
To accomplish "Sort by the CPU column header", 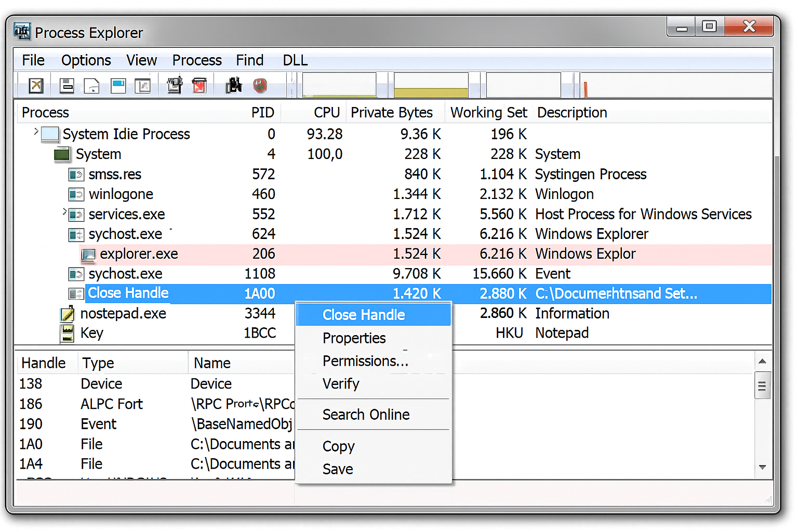I will coord(327,113).
